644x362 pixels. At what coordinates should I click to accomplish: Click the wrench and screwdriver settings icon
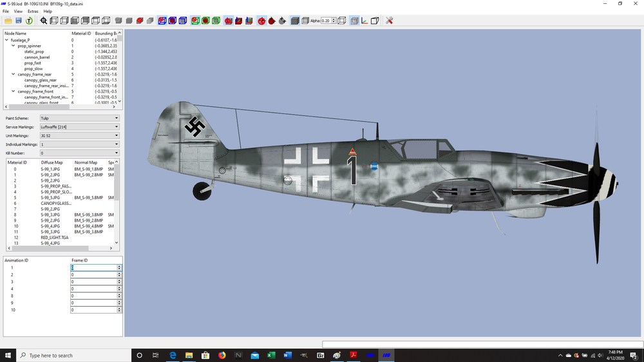[389, 21]
